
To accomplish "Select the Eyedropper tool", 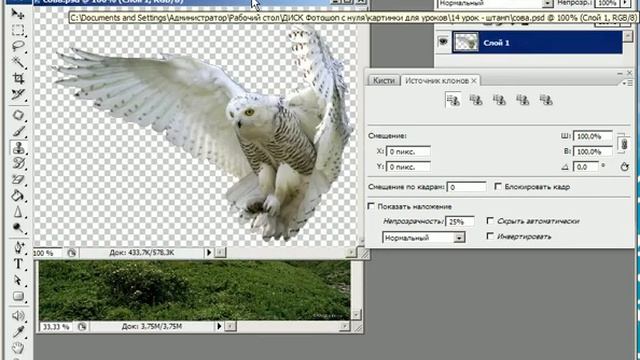I will coord(18,332).
